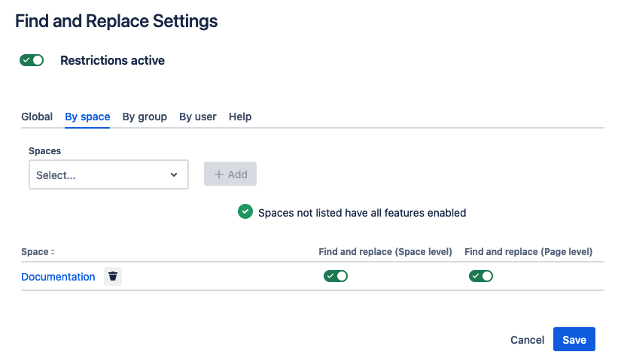Image resolution: width=618 pixels, height=364 pixels.
Task: Open the Help tab
Action: [240, 117]
